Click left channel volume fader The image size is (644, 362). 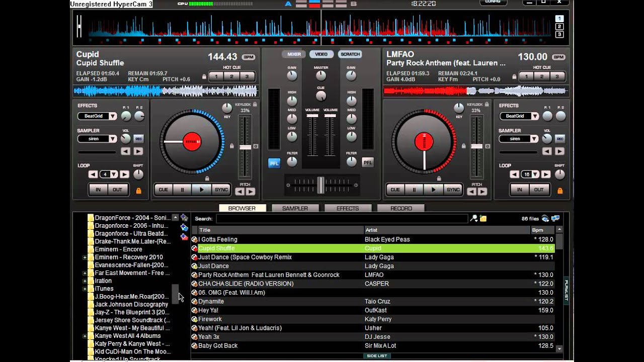pyautogui.click(x=312, y=116)
